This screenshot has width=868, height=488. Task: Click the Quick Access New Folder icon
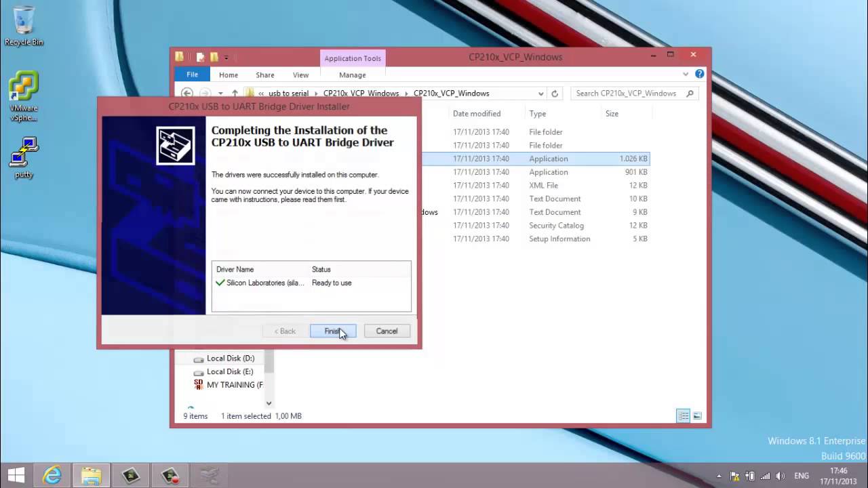point(214,57)
